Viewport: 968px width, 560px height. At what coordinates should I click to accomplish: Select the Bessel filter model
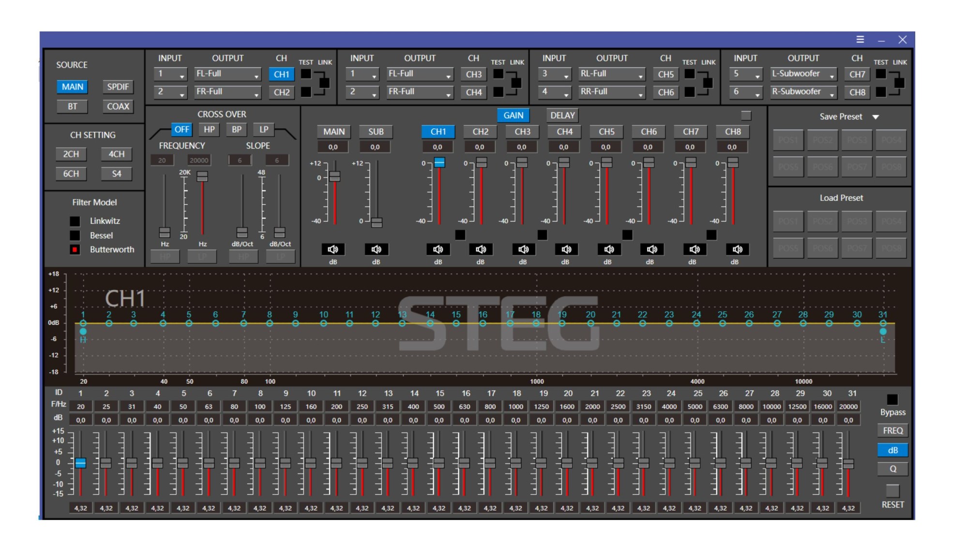75,236
